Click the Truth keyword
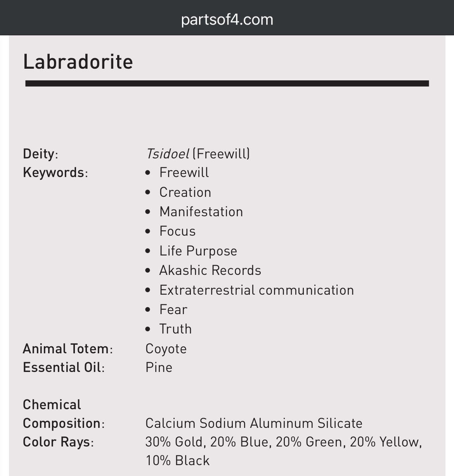454x476 pixels. (175, 329)
